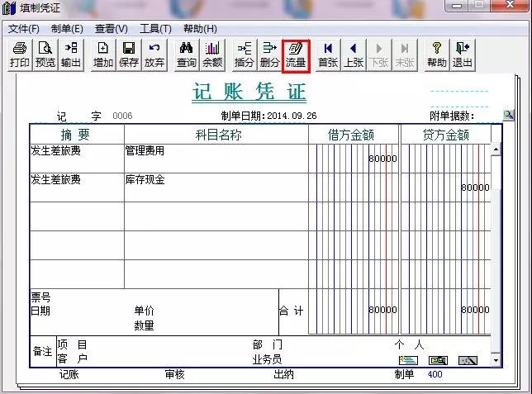Discard changes with 放弃 icon

coord(154,55)
